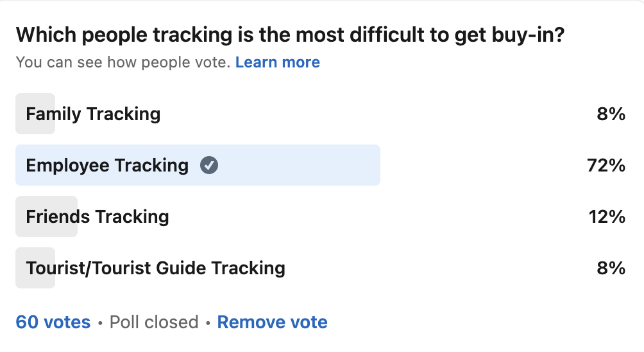This screenshot has height=352, width=644.
Task: Click the Poll closed status text
Action: [x=154, y=322]
